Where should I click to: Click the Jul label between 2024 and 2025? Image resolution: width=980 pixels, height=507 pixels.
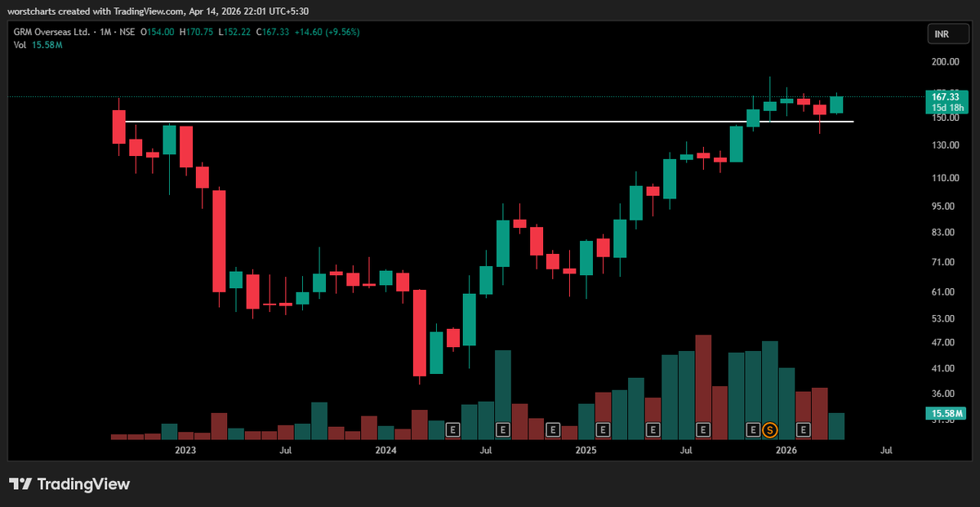(x=486, y=450)
